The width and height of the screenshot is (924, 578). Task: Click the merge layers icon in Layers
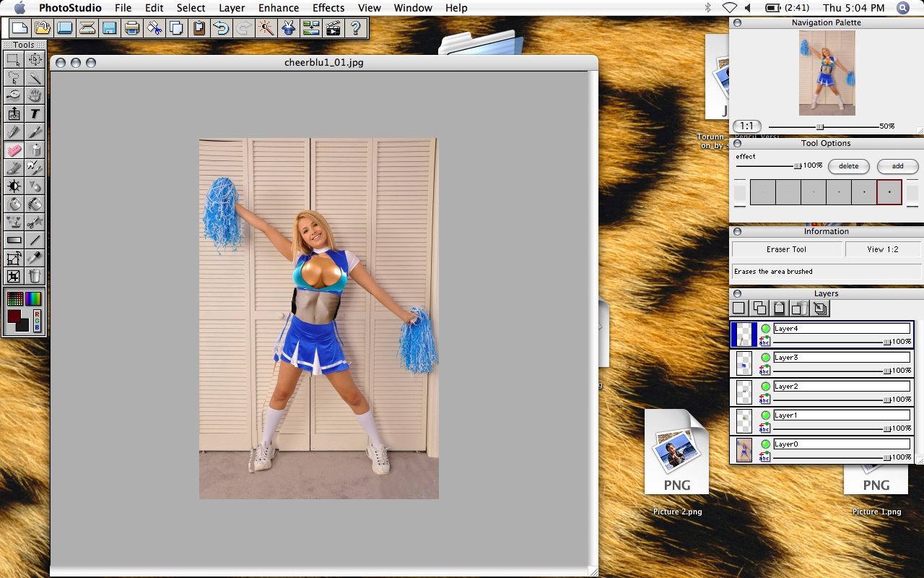click(820, 308)
